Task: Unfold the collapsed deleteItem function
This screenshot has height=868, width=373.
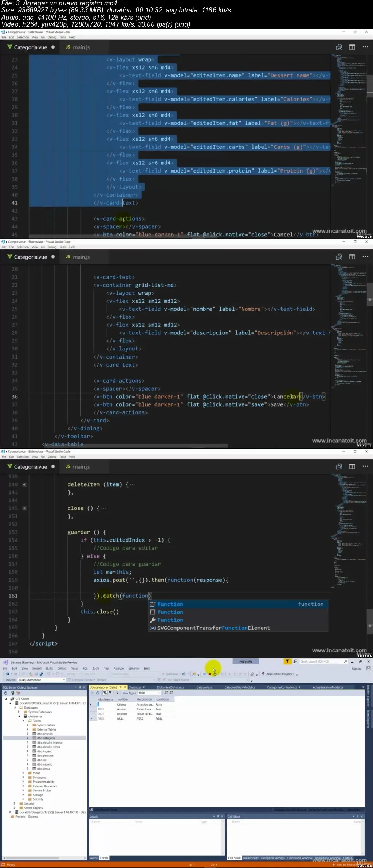Action: pyautogui.click(x=24, y=484)
